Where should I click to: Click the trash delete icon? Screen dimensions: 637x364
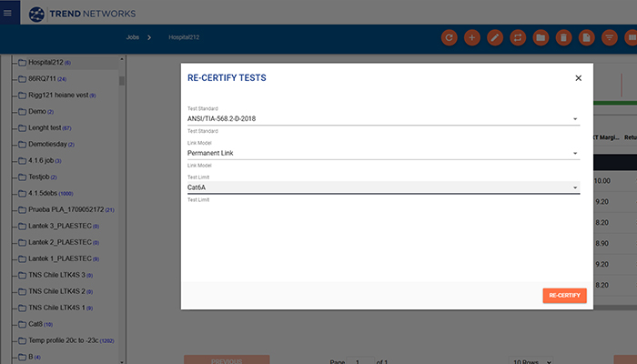[564, 37]
